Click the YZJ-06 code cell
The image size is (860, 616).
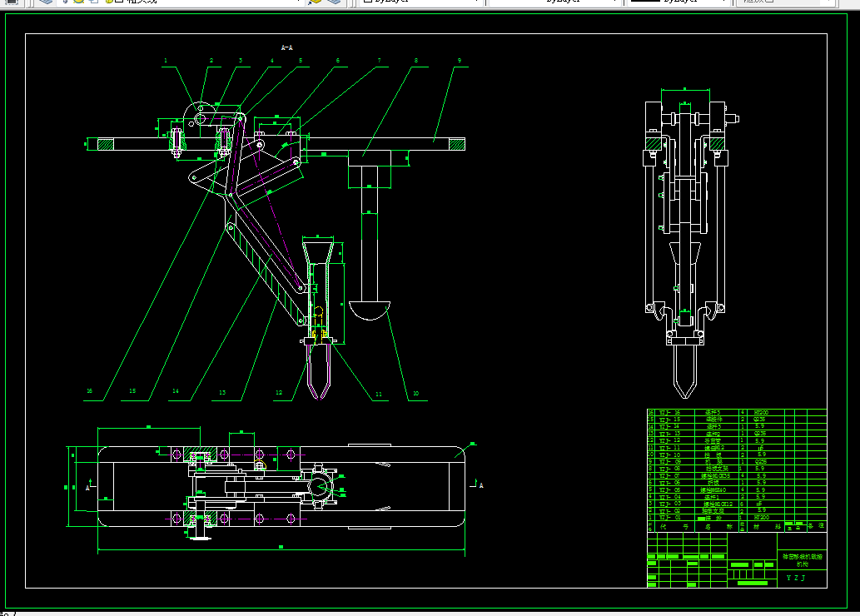[x=674, y=483]
